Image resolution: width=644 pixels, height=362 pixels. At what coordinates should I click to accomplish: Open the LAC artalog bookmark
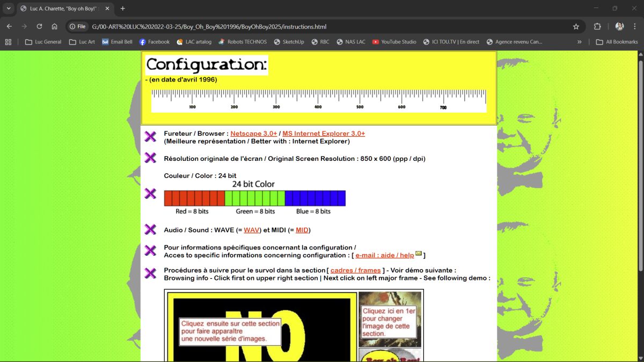[x=194, y=41]
